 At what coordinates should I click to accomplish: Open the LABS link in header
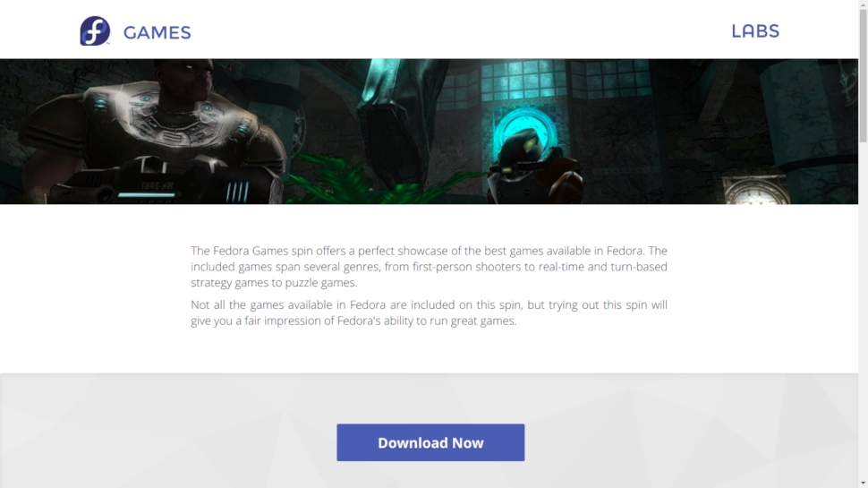(755, 31)
